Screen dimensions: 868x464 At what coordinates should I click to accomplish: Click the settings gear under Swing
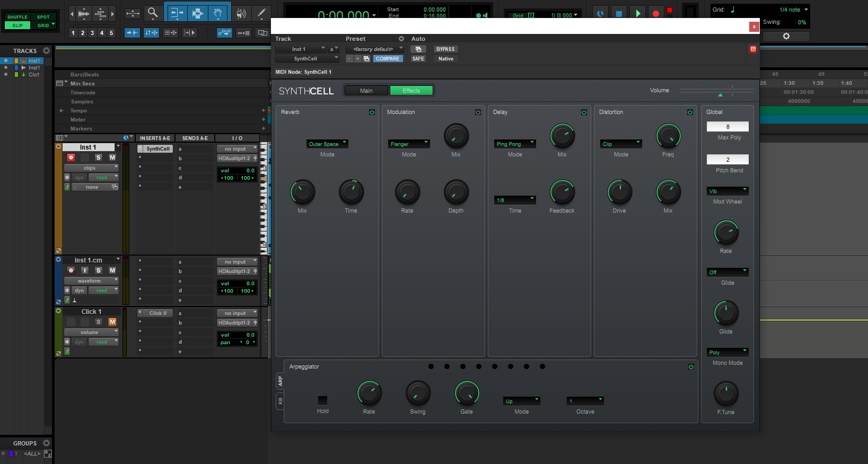[786, 36]
